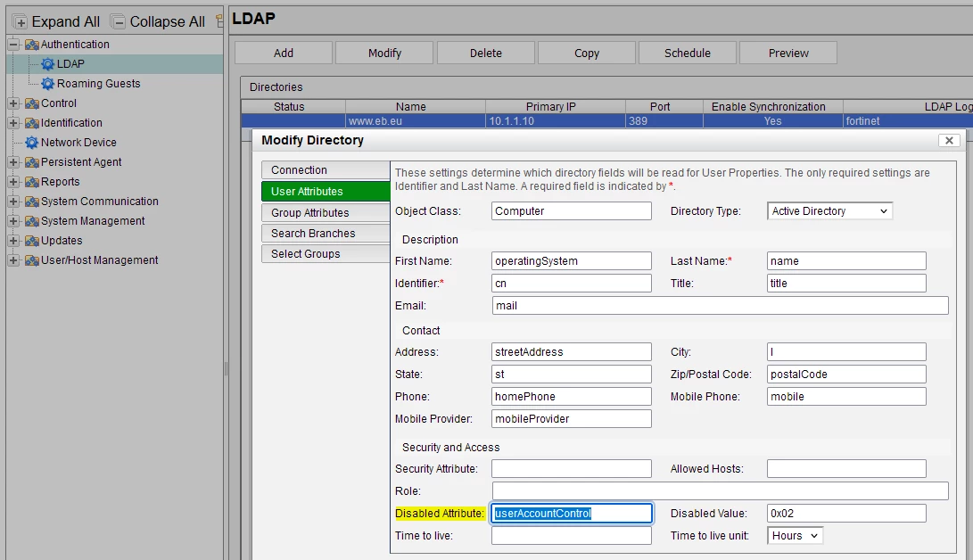973x560 pixels.
Task: Click the First Name input field
Action: pyautogui.click(x=572, y=261)
